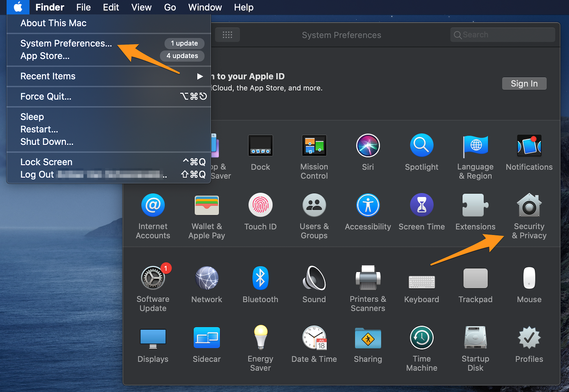Open Time Machine preferences
569x392 pixels.
coord(421,349)
